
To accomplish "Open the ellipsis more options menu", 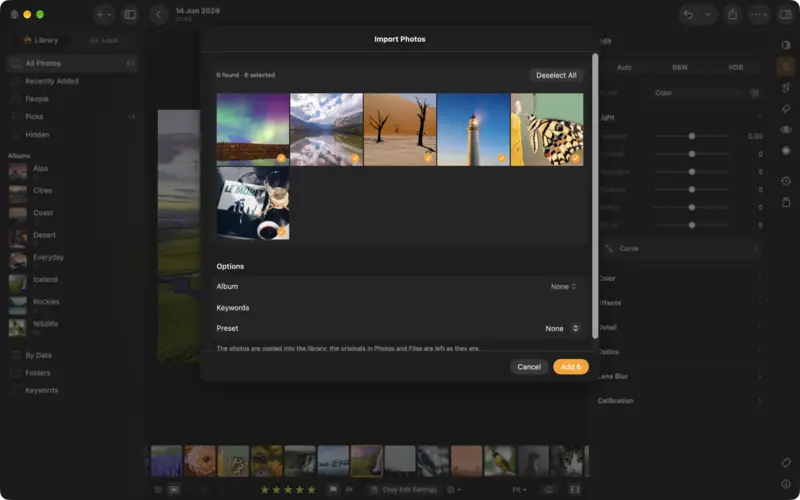I will click(x=759, y=15).
